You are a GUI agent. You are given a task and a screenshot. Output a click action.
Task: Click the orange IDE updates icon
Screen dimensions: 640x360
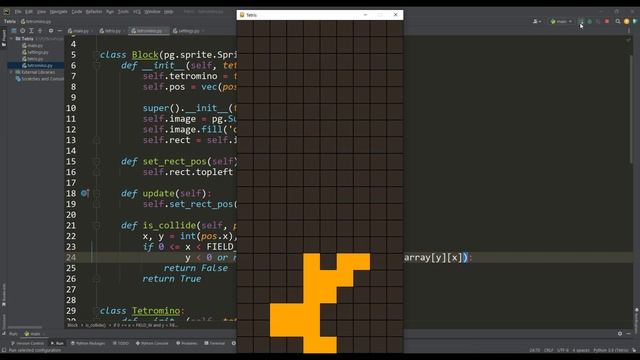click(x=627, y=21)
